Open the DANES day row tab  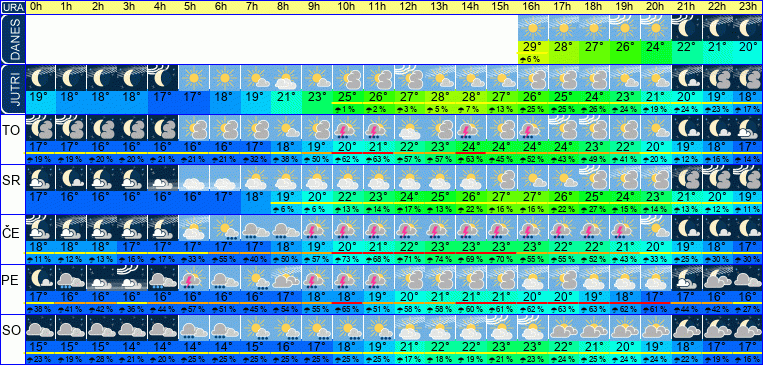(x=12, y=39)
